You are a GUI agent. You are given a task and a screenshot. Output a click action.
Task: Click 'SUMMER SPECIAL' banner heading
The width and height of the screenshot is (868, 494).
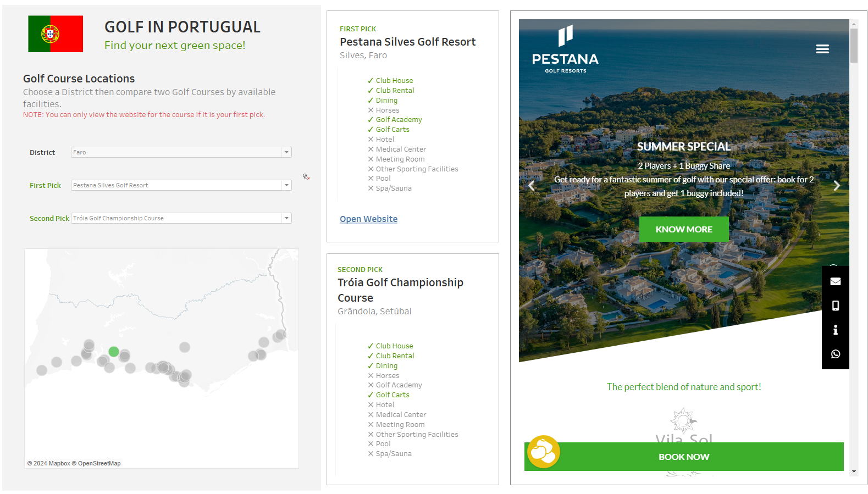(684, 147)
